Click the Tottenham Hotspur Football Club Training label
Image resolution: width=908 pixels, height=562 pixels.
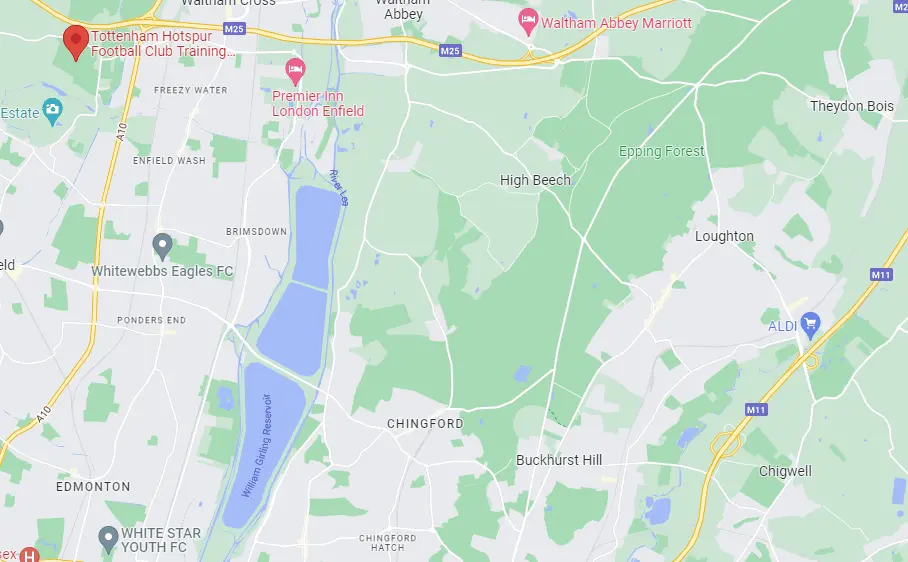tap(163, 43)
